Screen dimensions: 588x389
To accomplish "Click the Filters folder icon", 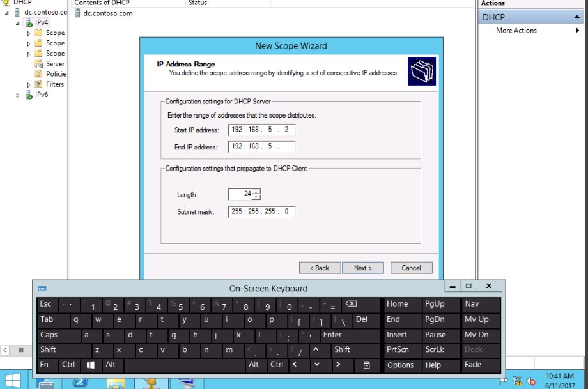I will click(x=38, y=84).
